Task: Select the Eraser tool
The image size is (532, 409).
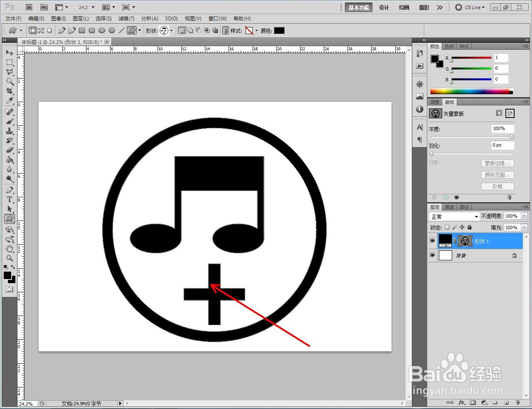Action: tap(10, 150)
